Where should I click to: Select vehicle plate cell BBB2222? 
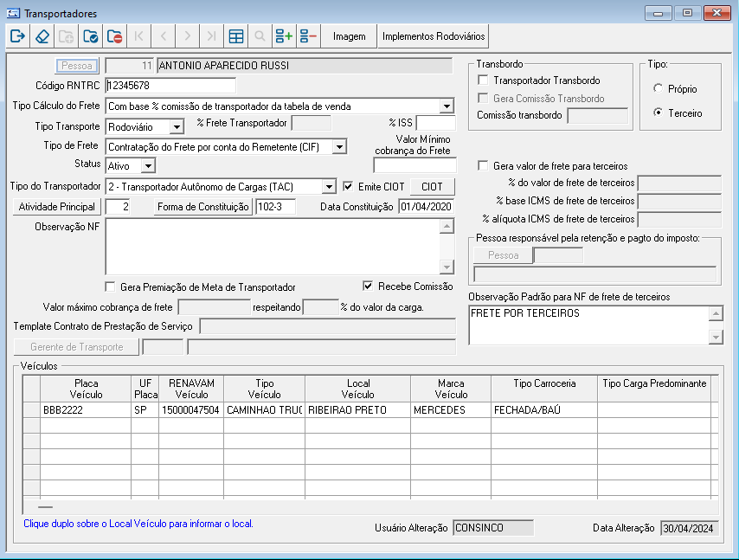click(86, 409)
